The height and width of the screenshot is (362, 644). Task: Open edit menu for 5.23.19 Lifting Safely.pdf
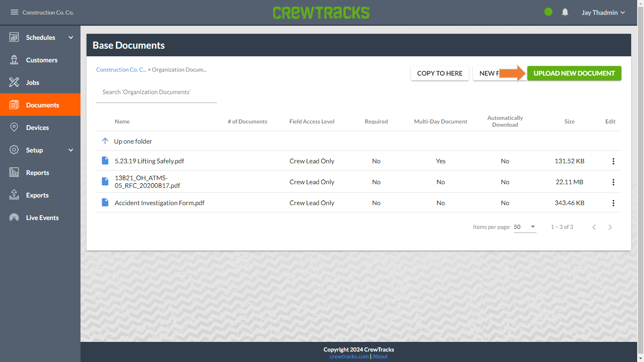point(613,161)
